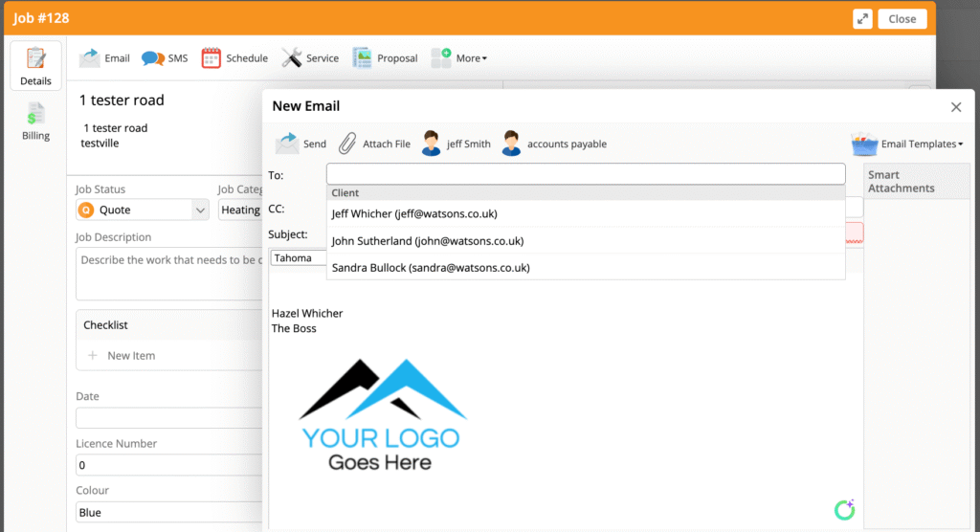The width and height of the screenshot is (980, 532).
Task: Select Jeff Whicher from suggestions
Action: 586,213
